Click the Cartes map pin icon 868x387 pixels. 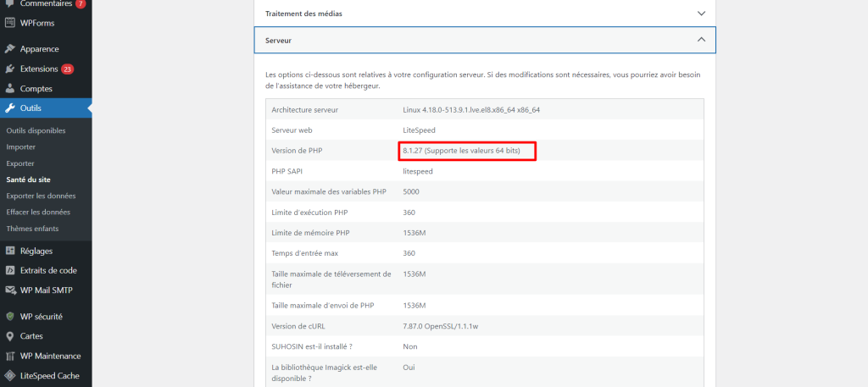(x=9, y=336)
